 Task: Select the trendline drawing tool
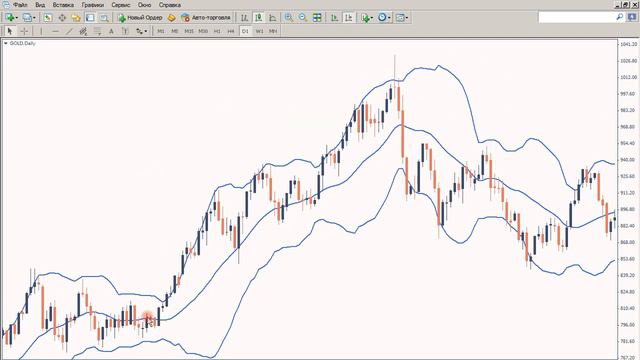(x=69, y=31)
